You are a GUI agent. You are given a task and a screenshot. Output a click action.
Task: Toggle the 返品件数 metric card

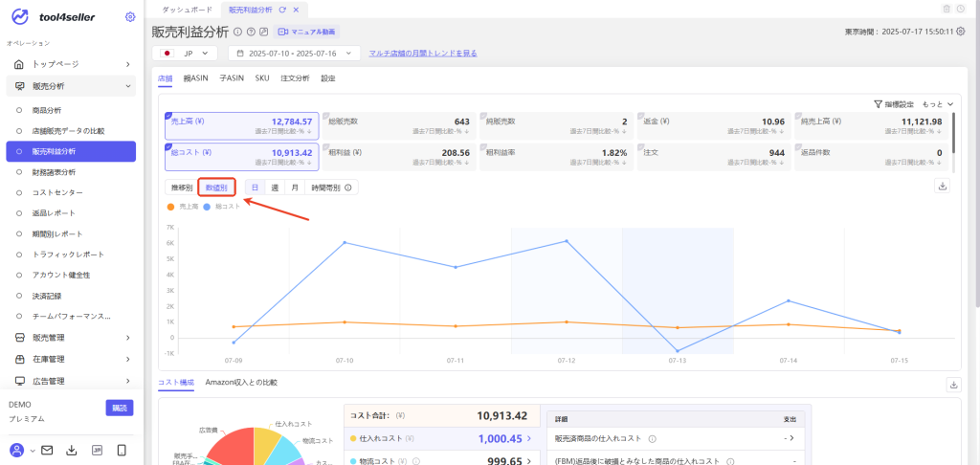[871, 157]
